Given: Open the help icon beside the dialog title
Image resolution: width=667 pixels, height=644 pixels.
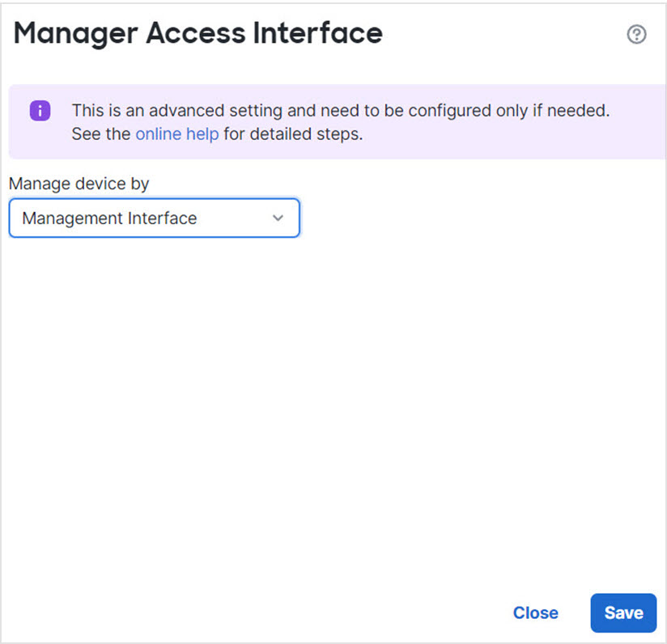Looking at the screenshot, I should coord(637,34).
